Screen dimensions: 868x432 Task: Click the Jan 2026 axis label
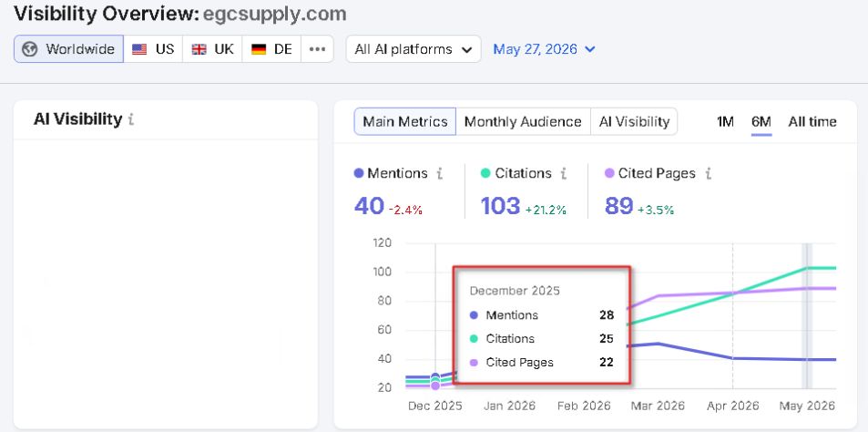click(x=509, y=406)
